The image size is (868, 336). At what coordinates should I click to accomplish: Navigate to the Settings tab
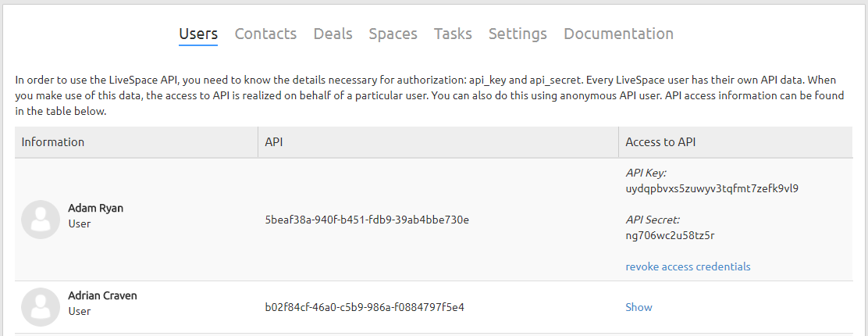coord(518,34)
